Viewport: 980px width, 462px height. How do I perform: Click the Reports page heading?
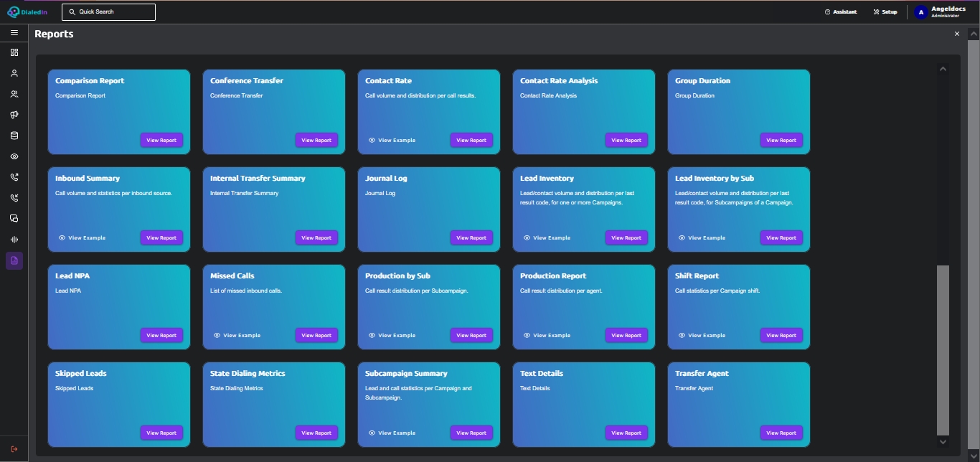coord(54,34)
